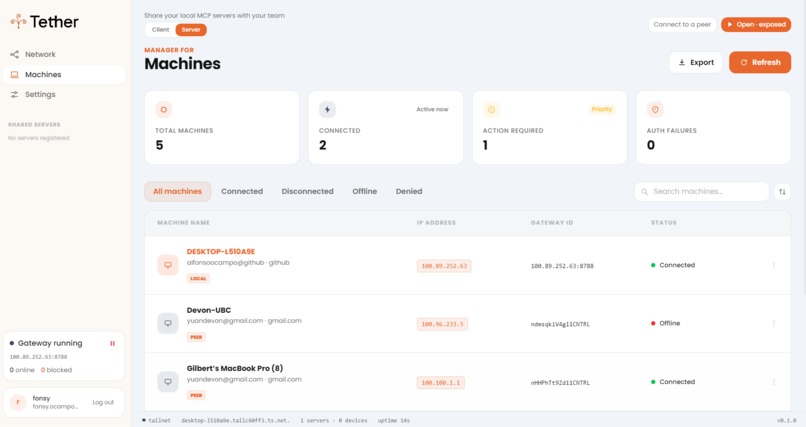
Task: Click the Gateway ID column header
Action: (552, 223)
